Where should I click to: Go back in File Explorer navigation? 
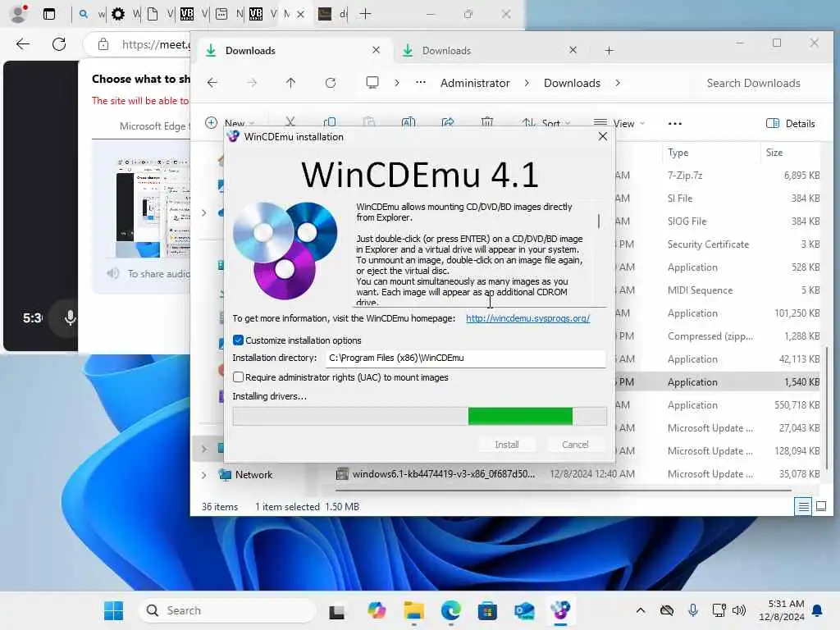212,83
